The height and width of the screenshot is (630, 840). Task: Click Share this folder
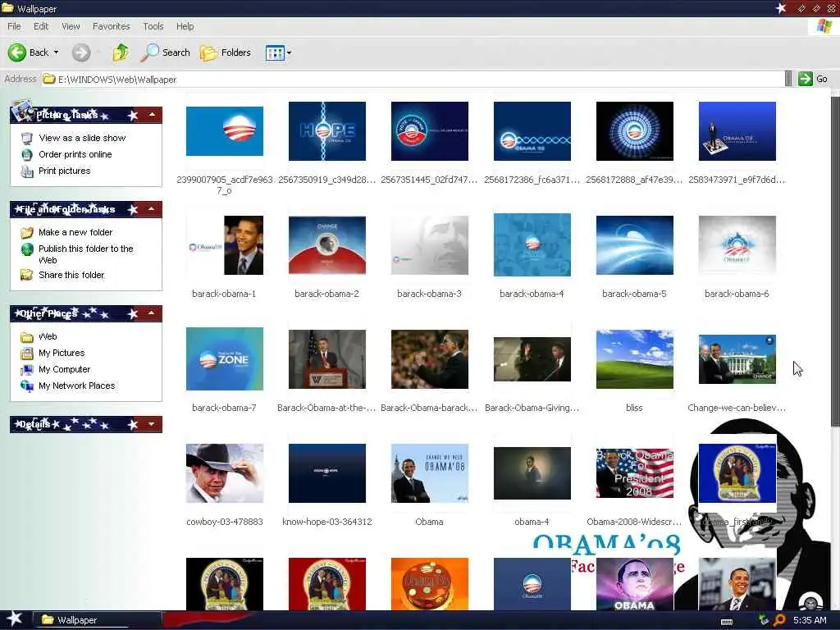click(71, 275)
